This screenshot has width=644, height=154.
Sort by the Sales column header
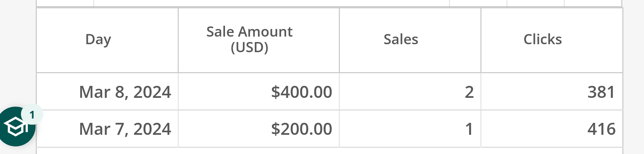(x=401, y=39)
